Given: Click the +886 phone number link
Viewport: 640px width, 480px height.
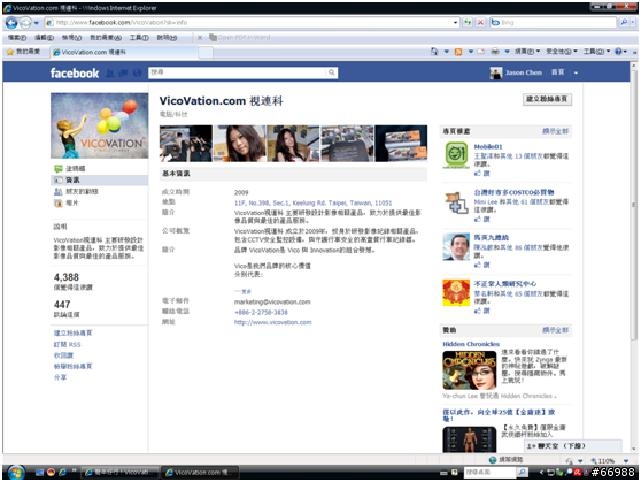Looking at the screenshot, I should click(261, 312).
